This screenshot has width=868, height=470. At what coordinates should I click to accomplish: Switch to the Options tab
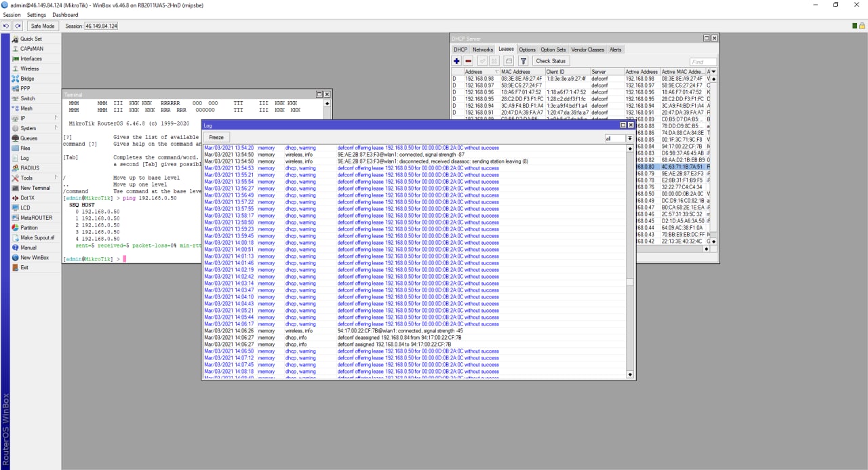click(x=528, y=50)
